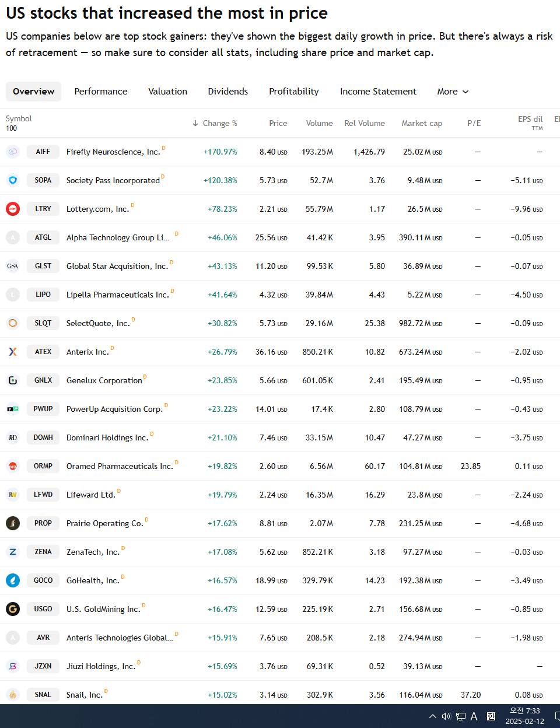Click the ZenaTech Z logo icon

pyautogui.click(x=13, y=552)
